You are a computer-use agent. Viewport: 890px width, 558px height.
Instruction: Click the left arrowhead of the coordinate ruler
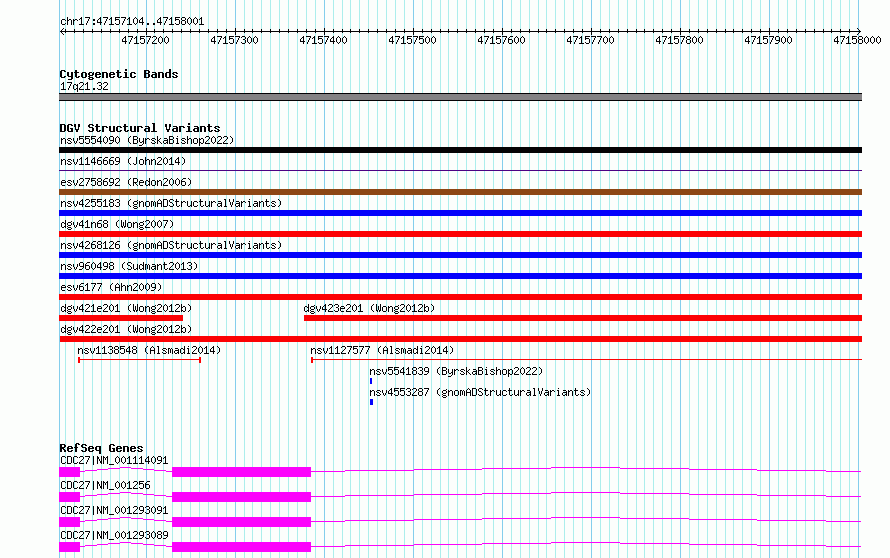[62, 31]
